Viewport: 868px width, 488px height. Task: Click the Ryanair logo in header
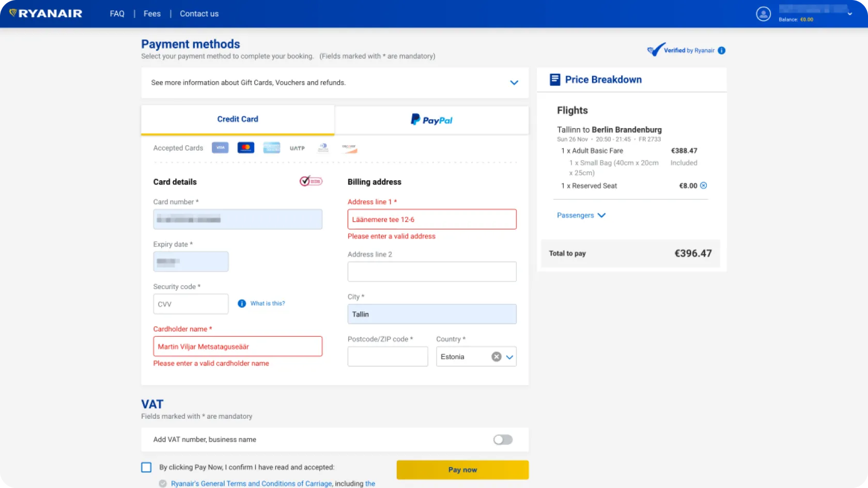click(x=45, y=13)
